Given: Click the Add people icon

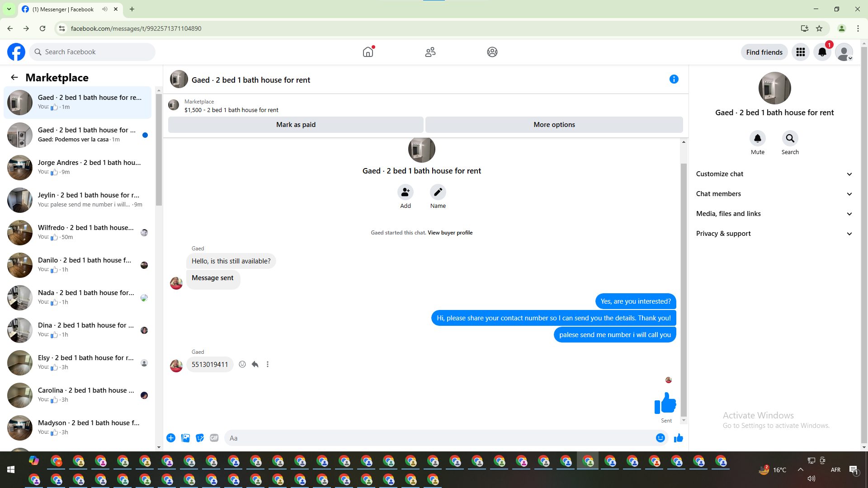Looking at the screenshot, I should point(405,192).
